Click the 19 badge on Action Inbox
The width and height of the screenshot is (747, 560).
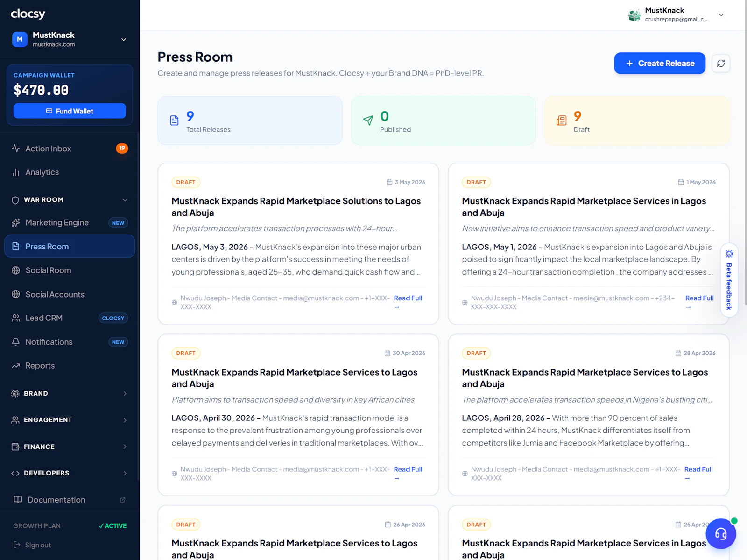click(122, 148)
